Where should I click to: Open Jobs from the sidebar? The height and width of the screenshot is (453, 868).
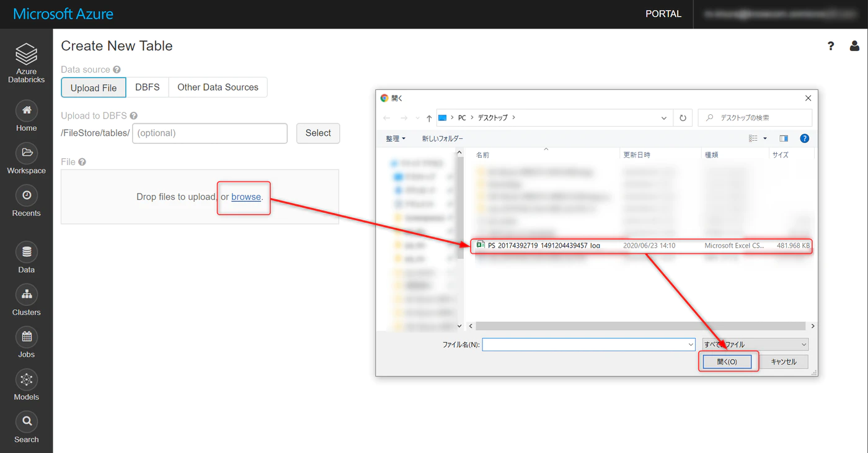pos(26,343)
